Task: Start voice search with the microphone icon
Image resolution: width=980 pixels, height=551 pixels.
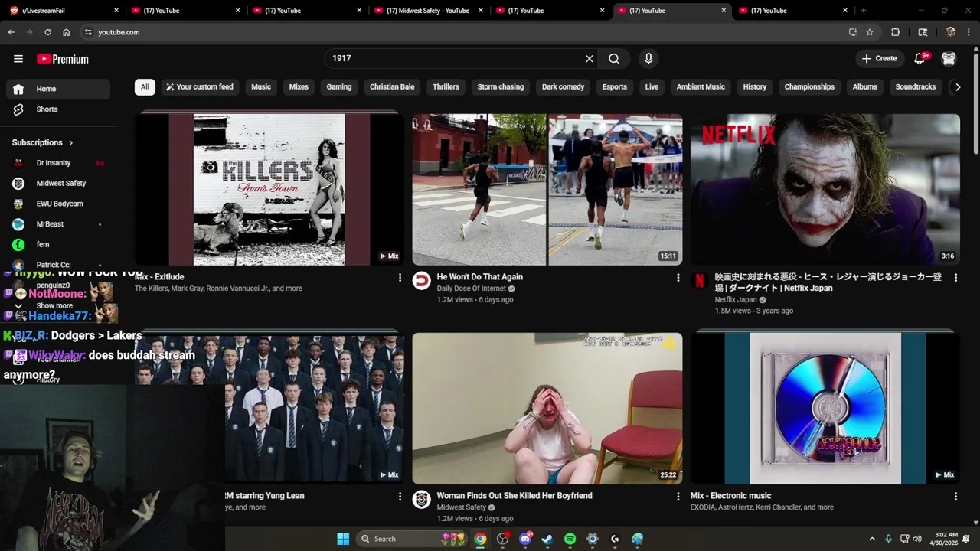Action: [648, 58]
